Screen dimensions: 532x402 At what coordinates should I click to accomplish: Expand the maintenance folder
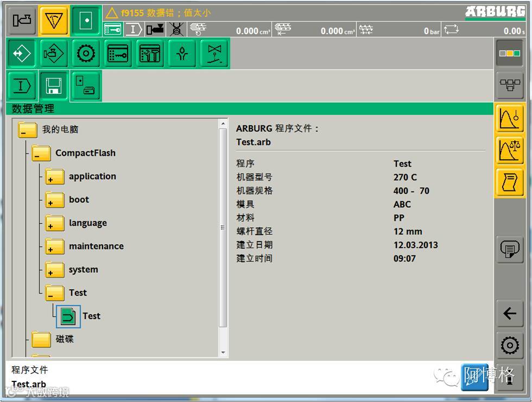click(55, 247)
